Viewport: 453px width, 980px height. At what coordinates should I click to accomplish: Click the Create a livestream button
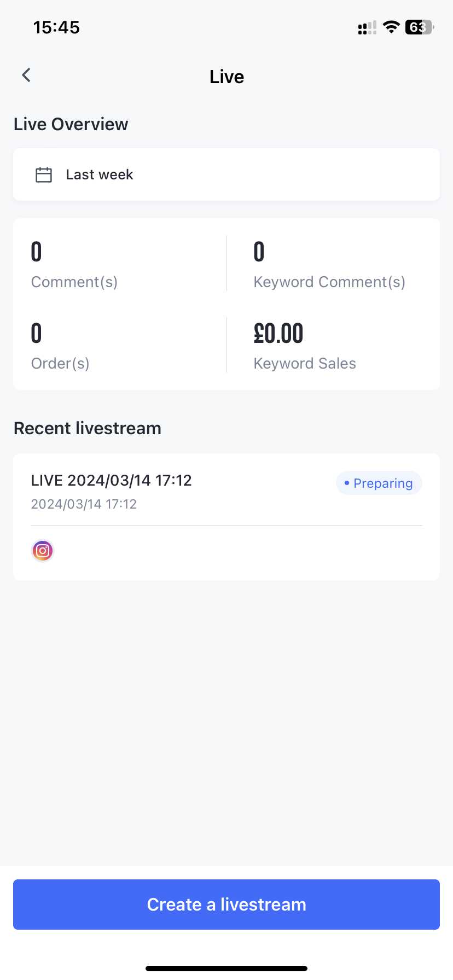226,905
